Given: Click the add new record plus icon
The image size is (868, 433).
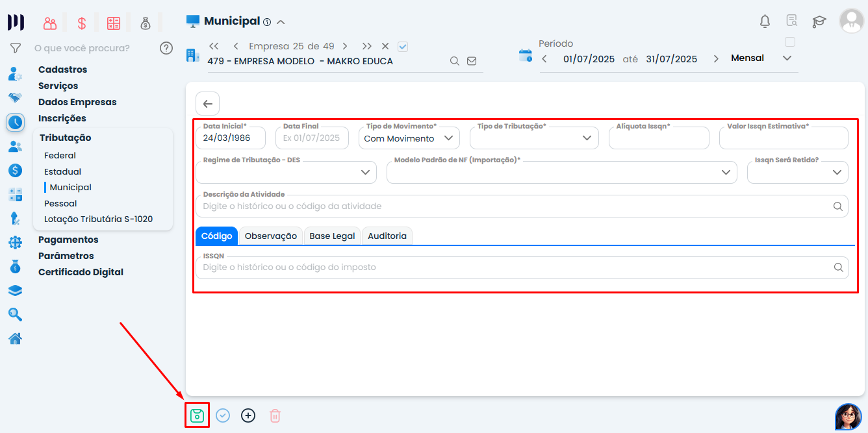Looking at the screenshot, I should (248, 415).
